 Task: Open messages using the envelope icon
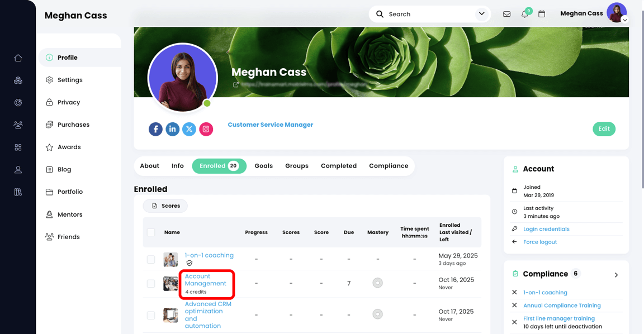click(506, 13)
